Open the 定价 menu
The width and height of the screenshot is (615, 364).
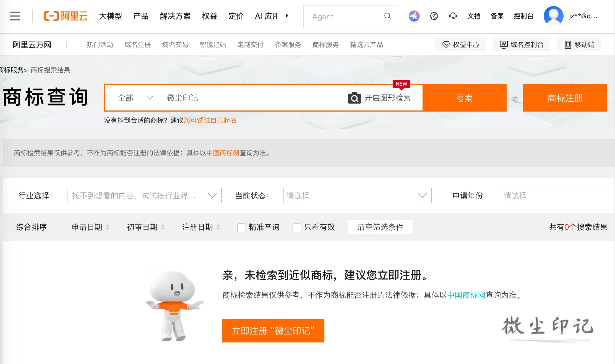(x=236, y=16)
